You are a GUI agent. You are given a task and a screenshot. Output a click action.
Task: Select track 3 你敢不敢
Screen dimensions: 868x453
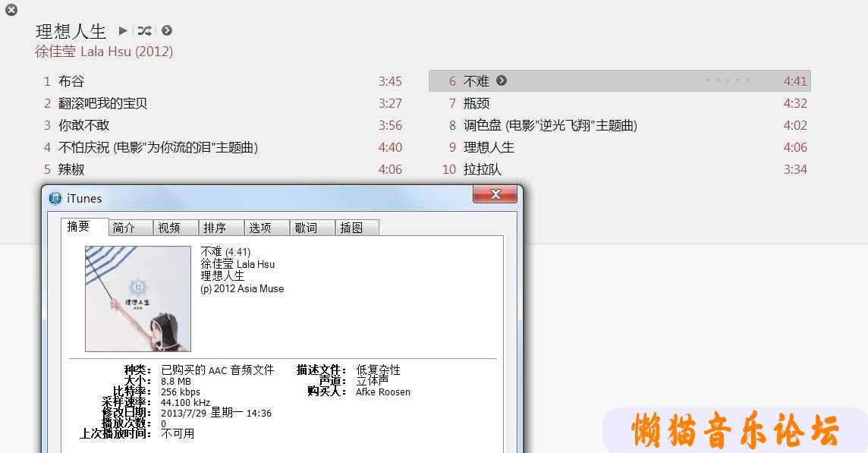(223, 125)
